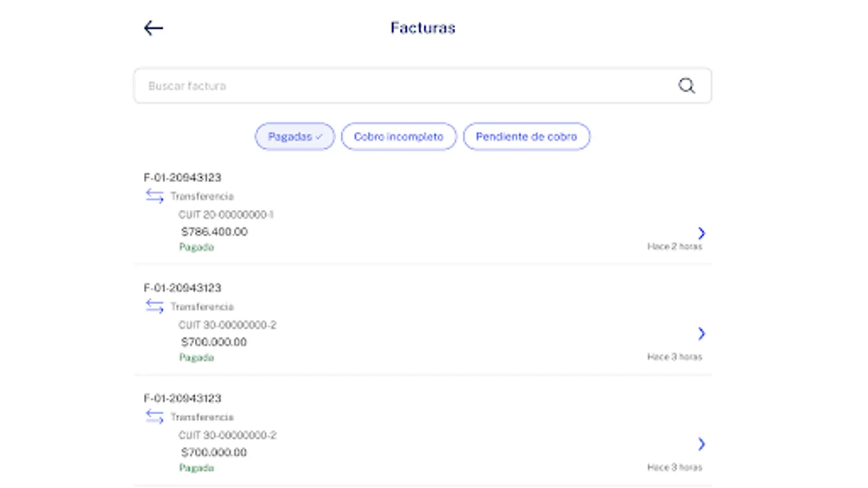Click the transfer arrows icon on third invoice
This screenshot has width=868, height=488.
(x=155, y=417)
